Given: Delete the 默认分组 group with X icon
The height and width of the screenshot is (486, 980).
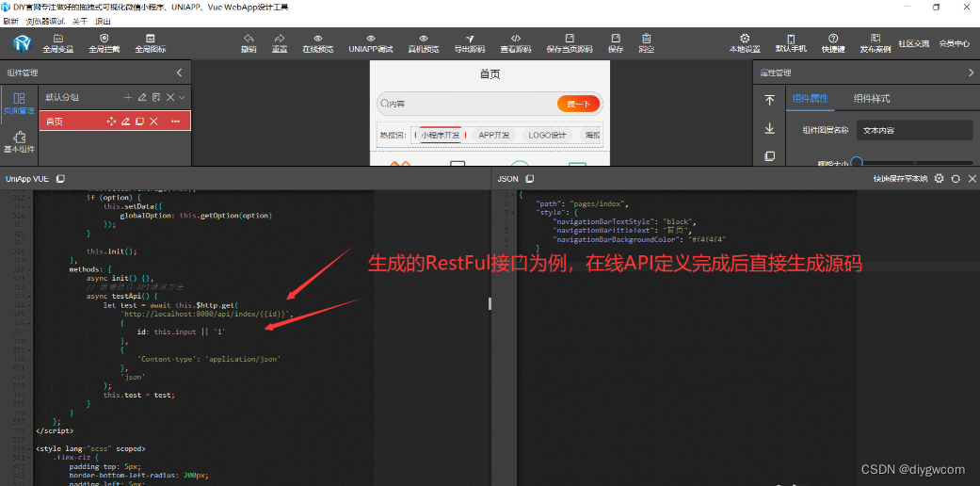Looking at the screenshot, I should [170, 97].
